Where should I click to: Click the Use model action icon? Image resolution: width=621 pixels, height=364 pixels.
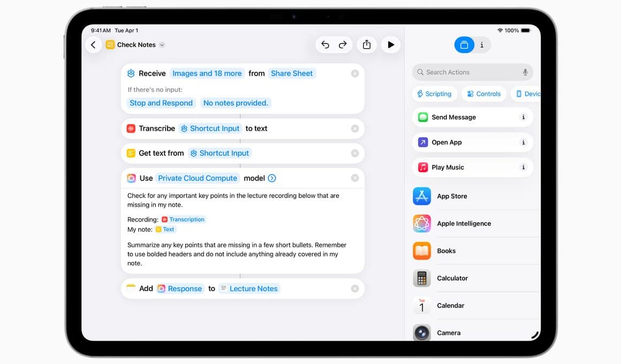[x=131, y=178]
